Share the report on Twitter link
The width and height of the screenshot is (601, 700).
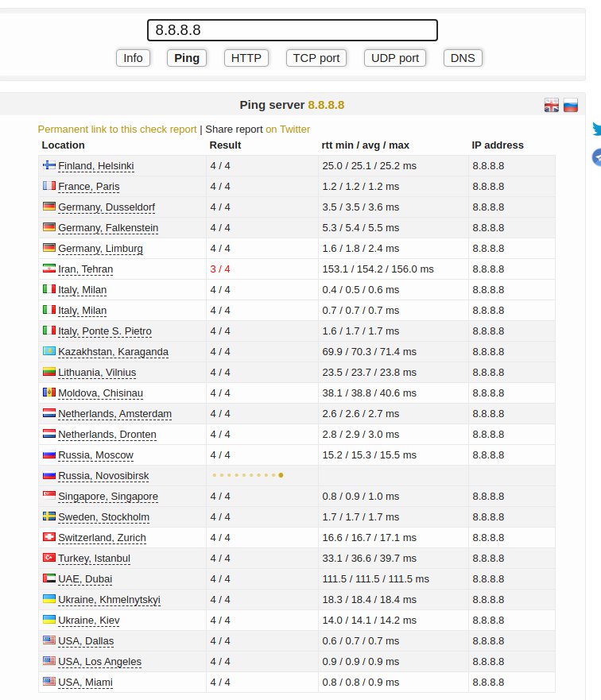(288, 130)
